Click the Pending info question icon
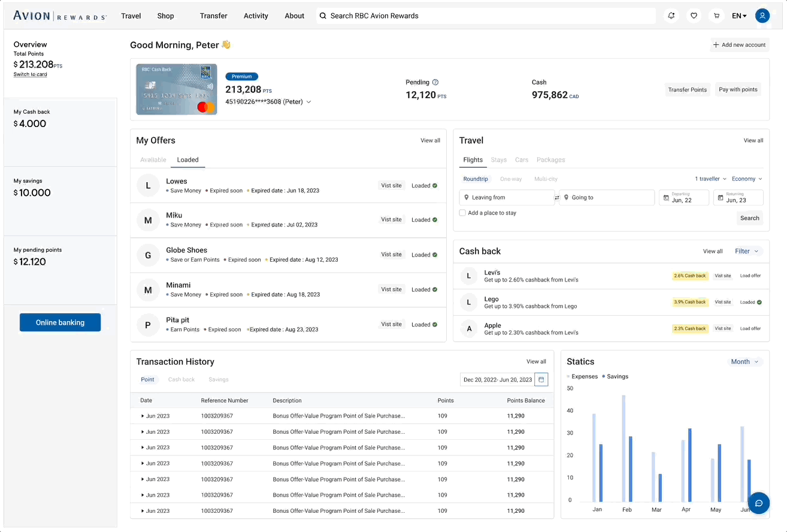The height and width of the screenshot is (532, 787). click(435, 82)
